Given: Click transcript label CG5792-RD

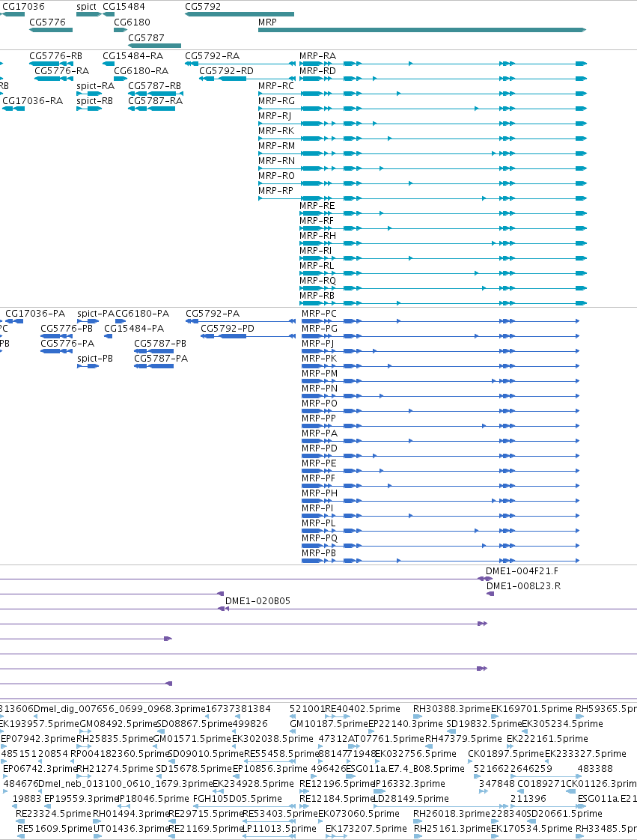Looking at the screenshot, I should tap(227, 70).
